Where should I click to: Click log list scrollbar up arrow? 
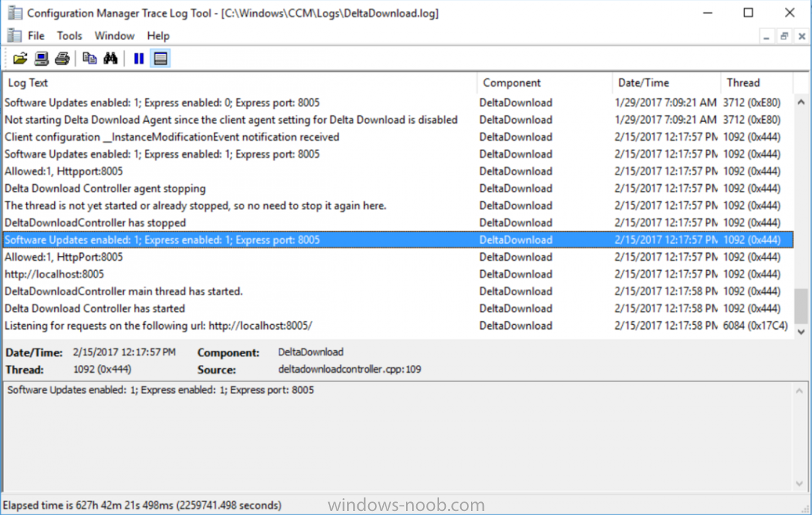[x=801, y=102]
